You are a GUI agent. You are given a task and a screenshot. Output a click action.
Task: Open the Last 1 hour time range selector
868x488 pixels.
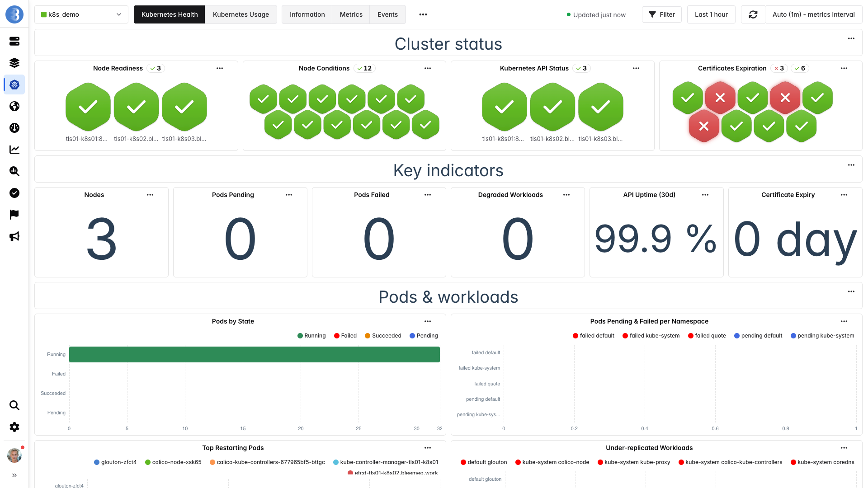tap(711, 14)
